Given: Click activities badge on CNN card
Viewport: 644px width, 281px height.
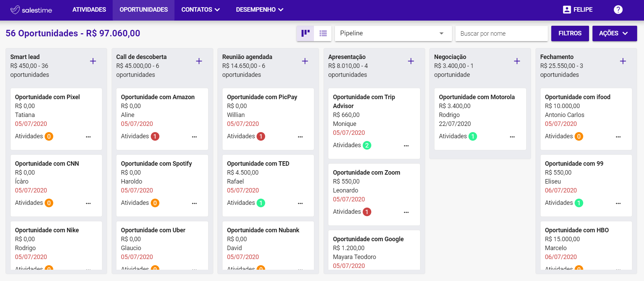Looking at the screenshot, I should pyautogui.click(x=49, y=203).
